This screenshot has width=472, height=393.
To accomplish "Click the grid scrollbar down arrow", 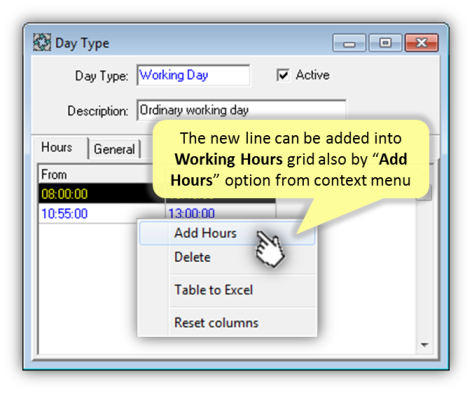I will point(424,345).
